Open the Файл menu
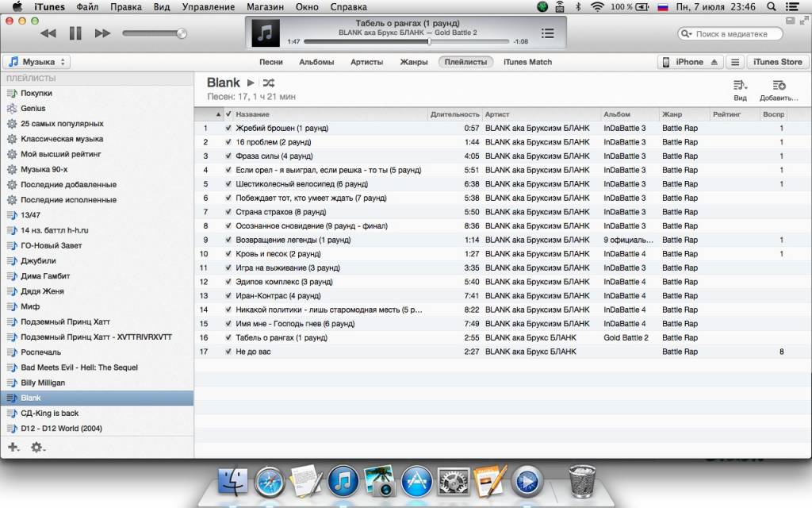Image resolution: width=812 pixels, height=508 pixels. coord(87,6)
